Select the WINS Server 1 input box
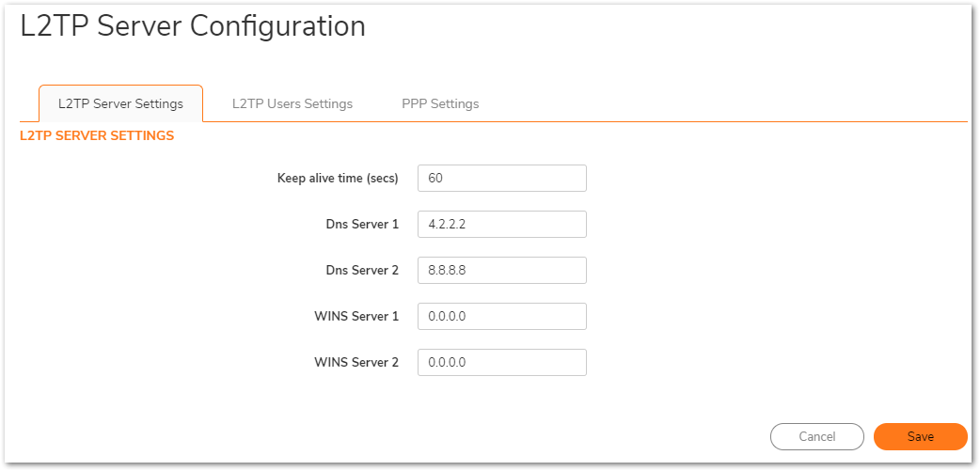The width and height of the screenshot is (980, 471). tap(501, 317)
